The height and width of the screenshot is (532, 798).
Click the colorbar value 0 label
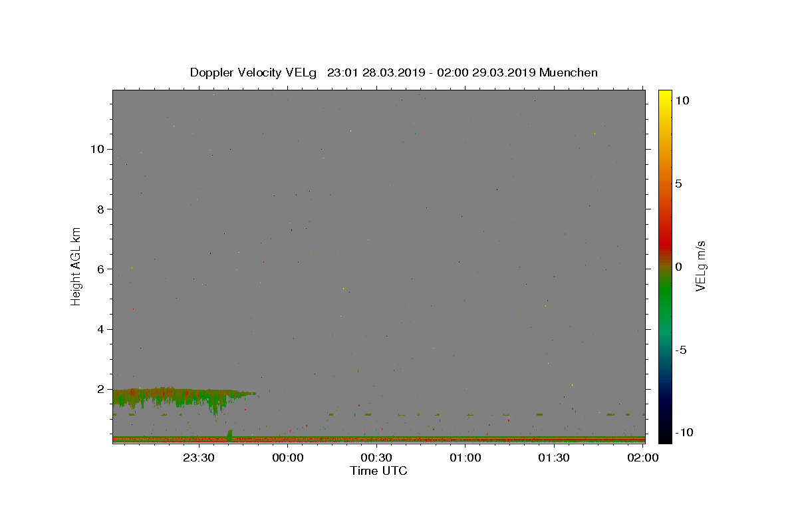pyautogui.click(x=678, y=267)
